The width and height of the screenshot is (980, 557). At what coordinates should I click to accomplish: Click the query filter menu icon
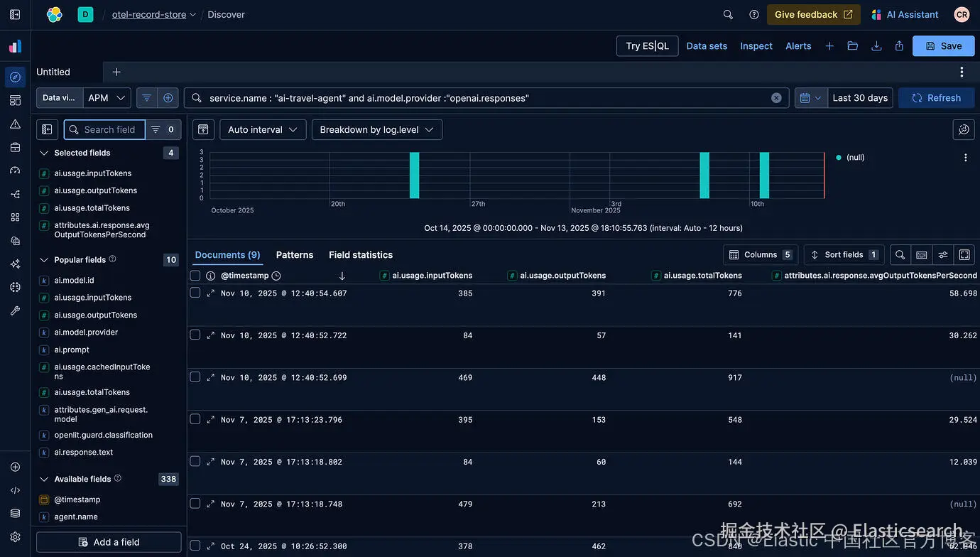(x=146, y=98)
